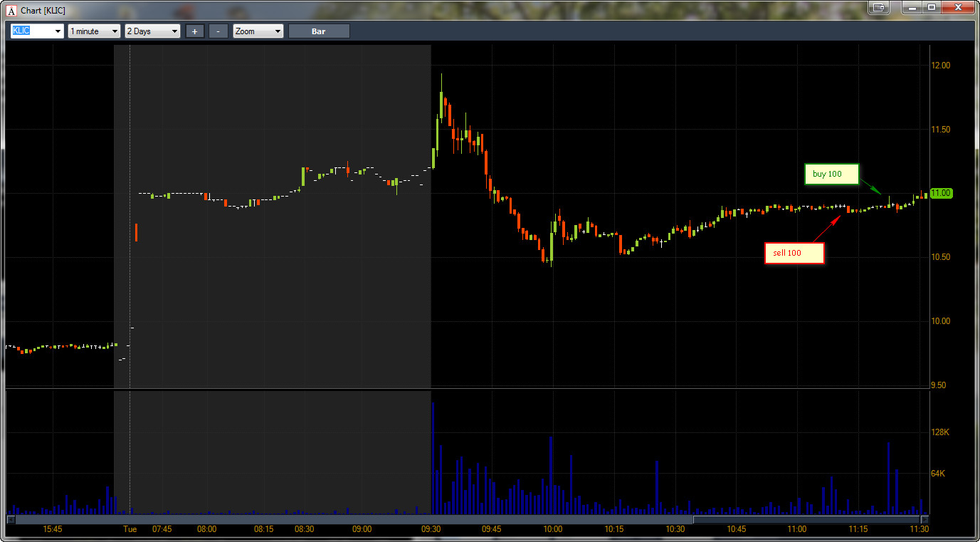Click the green 11.00 current price tag
980x542 pixels.
pos(941,193)
